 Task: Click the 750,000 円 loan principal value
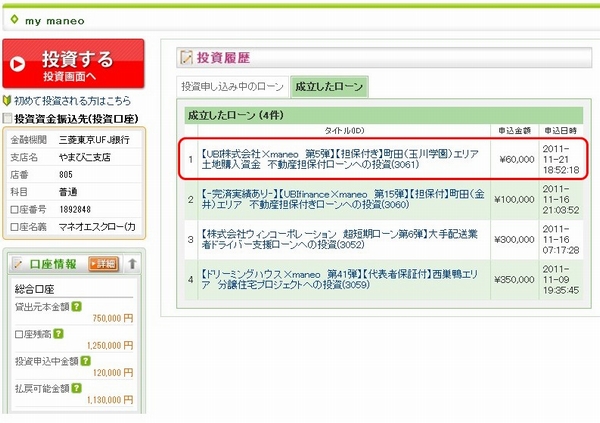pyautogui.click(x=113, y=318)
